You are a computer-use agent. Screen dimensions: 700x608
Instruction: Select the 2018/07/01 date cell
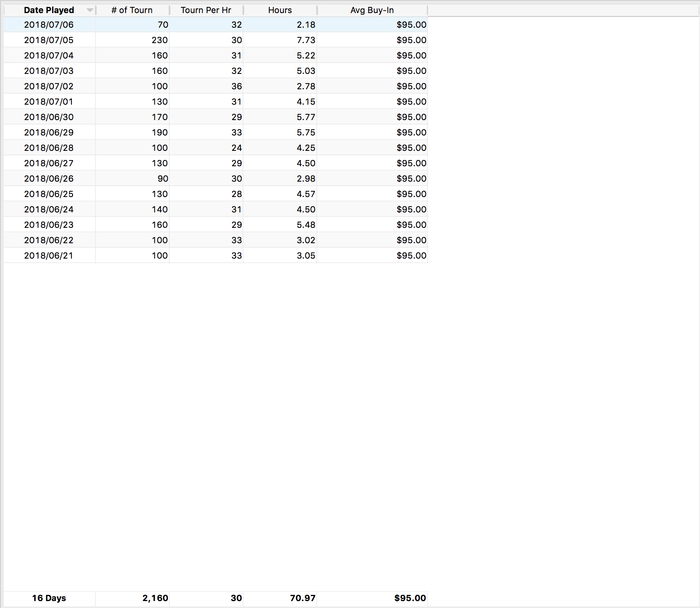(50, 102)
